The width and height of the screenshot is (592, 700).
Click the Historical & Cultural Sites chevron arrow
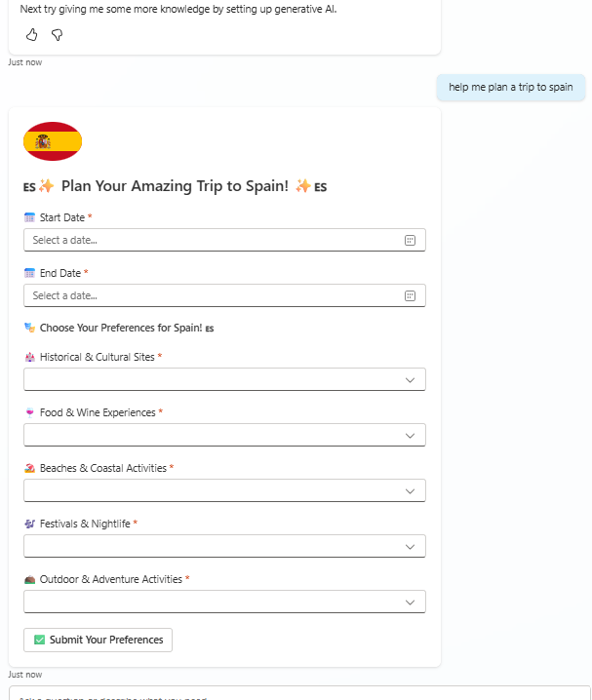click(x=411, y=379)
